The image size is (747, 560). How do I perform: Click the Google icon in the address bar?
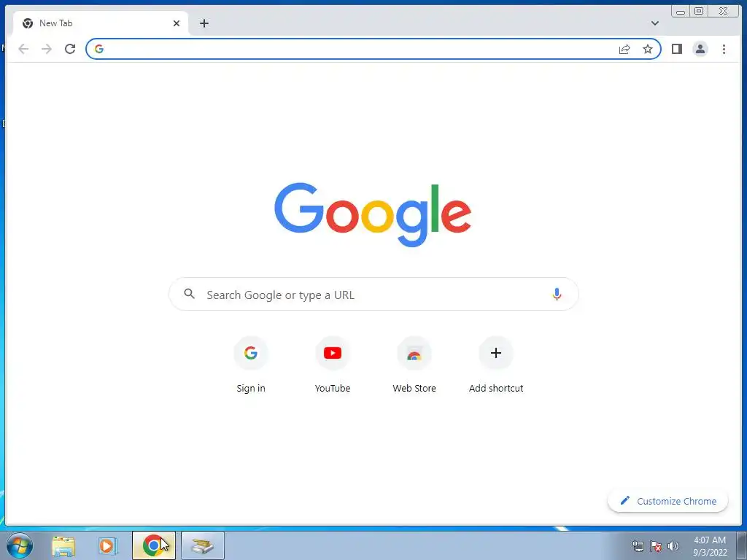click(x=99, y=49)
